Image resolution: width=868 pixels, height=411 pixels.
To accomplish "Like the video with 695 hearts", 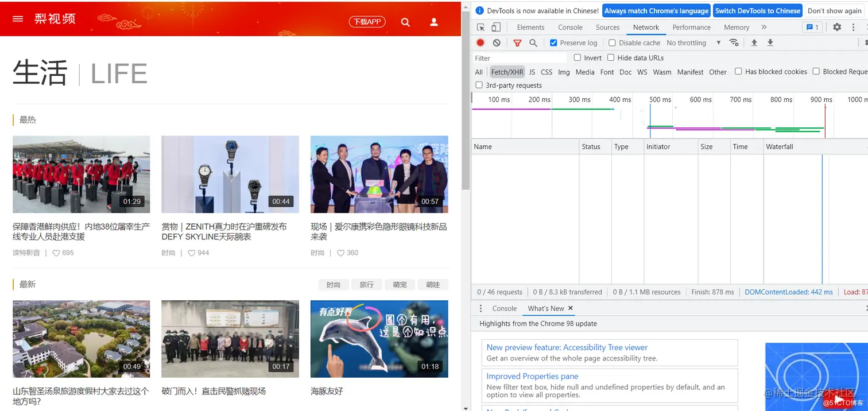I will click(56, 253).
